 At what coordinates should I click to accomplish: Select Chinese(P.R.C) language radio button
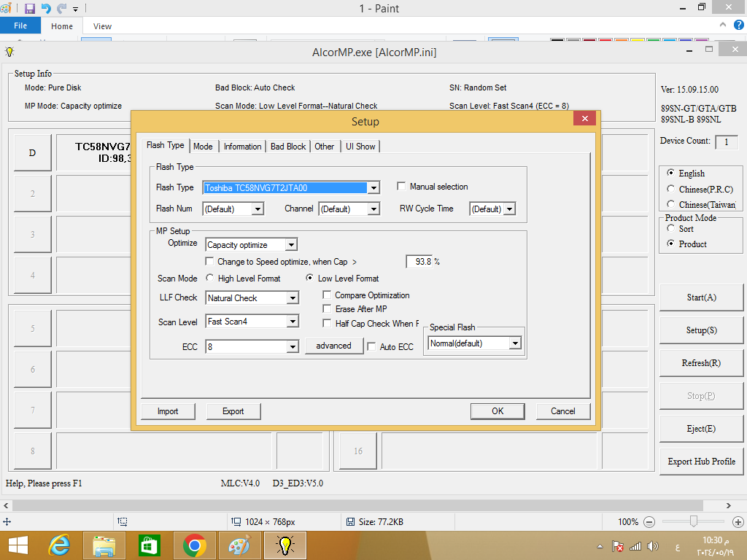[x=671, y=189]
